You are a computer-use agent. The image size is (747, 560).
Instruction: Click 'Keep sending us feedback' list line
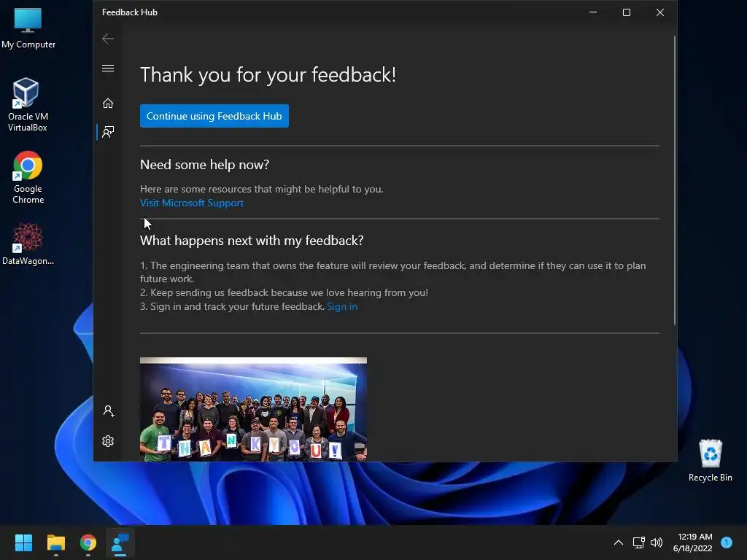pos(284,292)
